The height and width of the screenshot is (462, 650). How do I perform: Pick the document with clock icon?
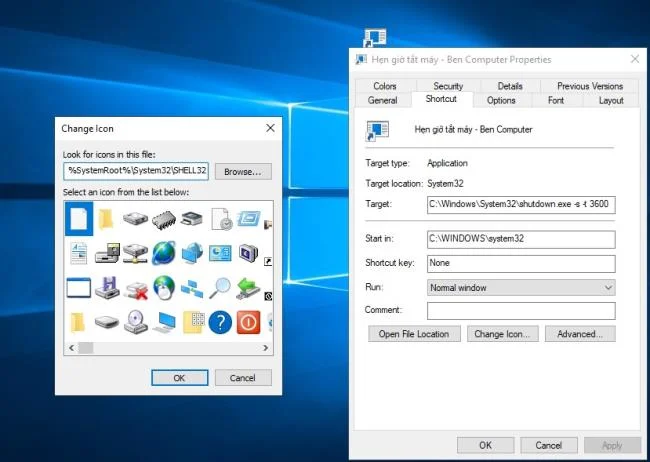tap(221, 219)
